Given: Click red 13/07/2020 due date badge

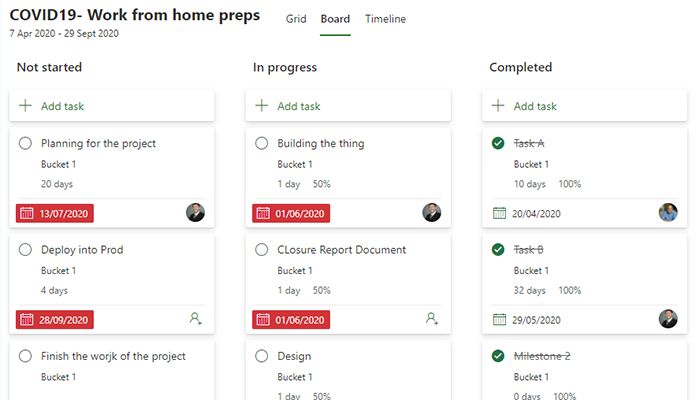Looking at the screenshot, I should tap(55, 213).
